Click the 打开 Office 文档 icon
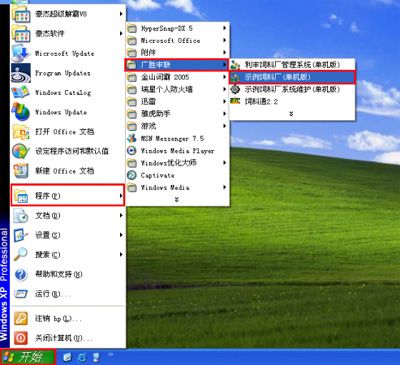 (x=21, y=132)
